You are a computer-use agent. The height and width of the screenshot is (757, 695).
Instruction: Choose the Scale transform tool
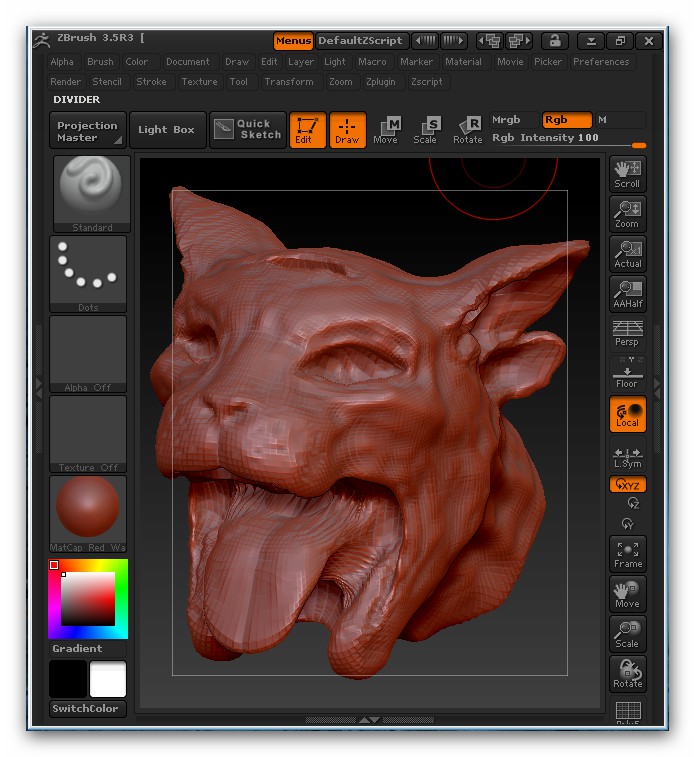coord(425,130)
